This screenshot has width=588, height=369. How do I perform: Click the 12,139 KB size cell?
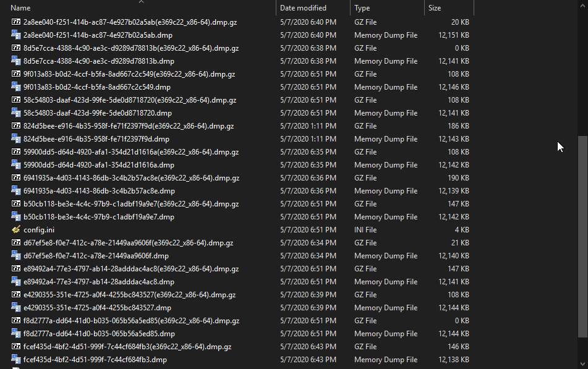click(454, 191)
